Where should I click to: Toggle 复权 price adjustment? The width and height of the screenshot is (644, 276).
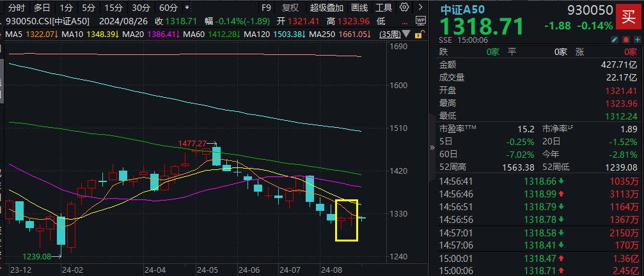pyautogui.click(x=291, y=8)
